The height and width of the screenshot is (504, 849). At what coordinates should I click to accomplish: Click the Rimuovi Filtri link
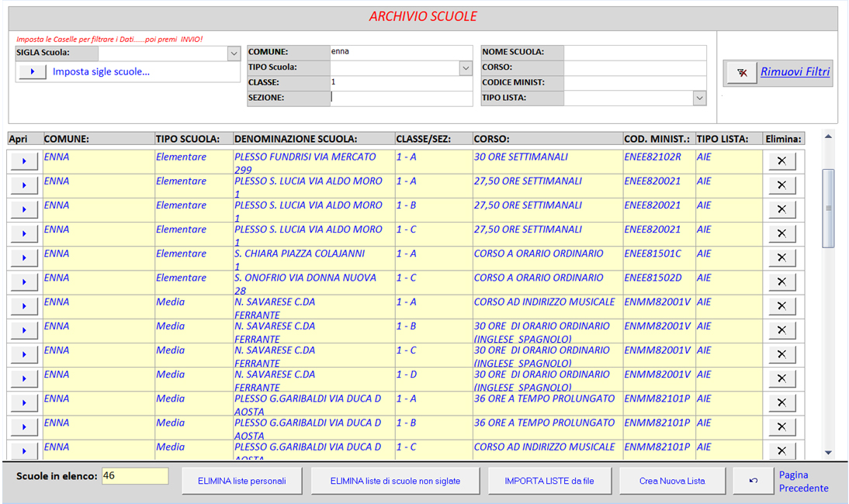(795, 71)
